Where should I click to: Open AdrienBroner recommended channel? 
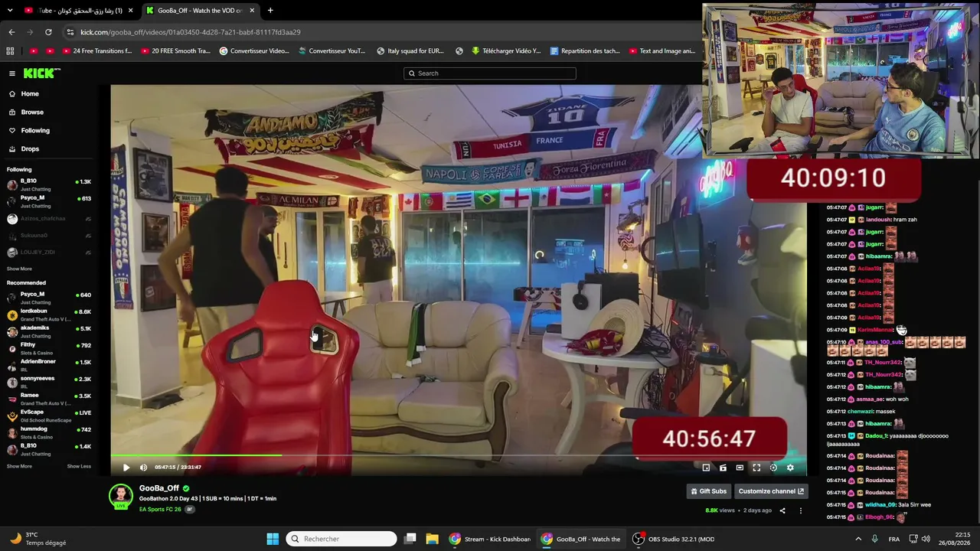click(49, 365)
